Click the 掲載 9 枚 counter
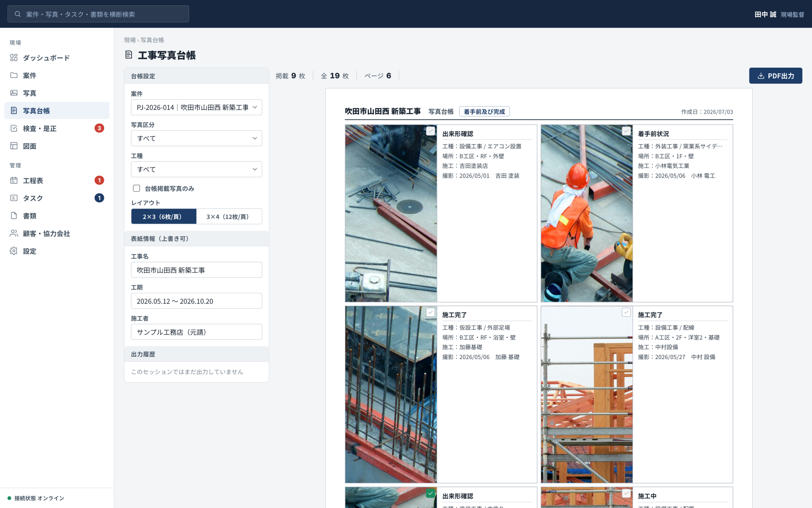This screenshot has height=508, width=812. (291, 76)
